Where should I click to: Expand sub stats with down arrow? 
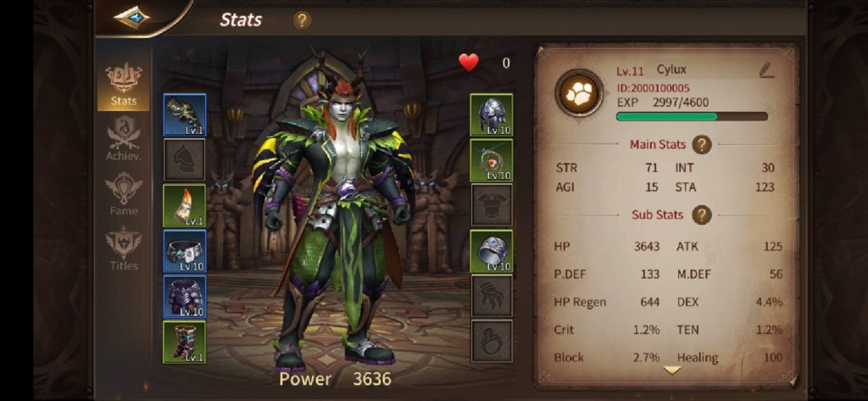[x=672, y=370]
